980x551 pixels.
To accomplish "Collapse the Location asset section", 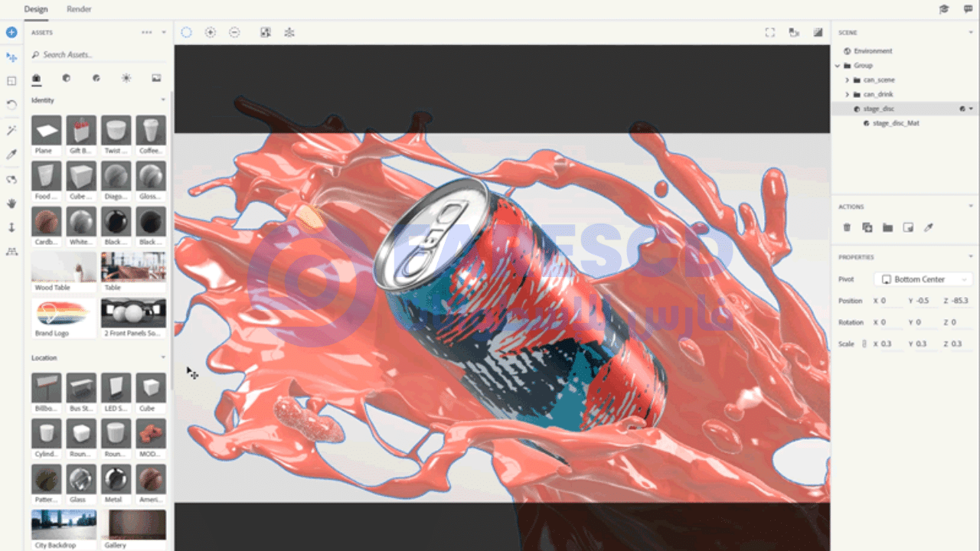I will click(163, 357).
